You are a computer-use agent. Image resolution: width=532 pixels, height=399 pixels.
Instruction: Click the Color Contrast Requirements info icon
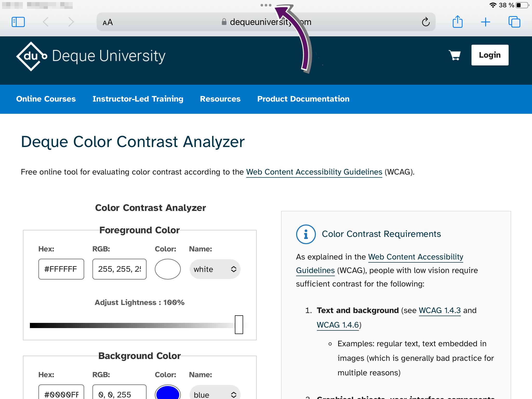[x=306, y=234]
